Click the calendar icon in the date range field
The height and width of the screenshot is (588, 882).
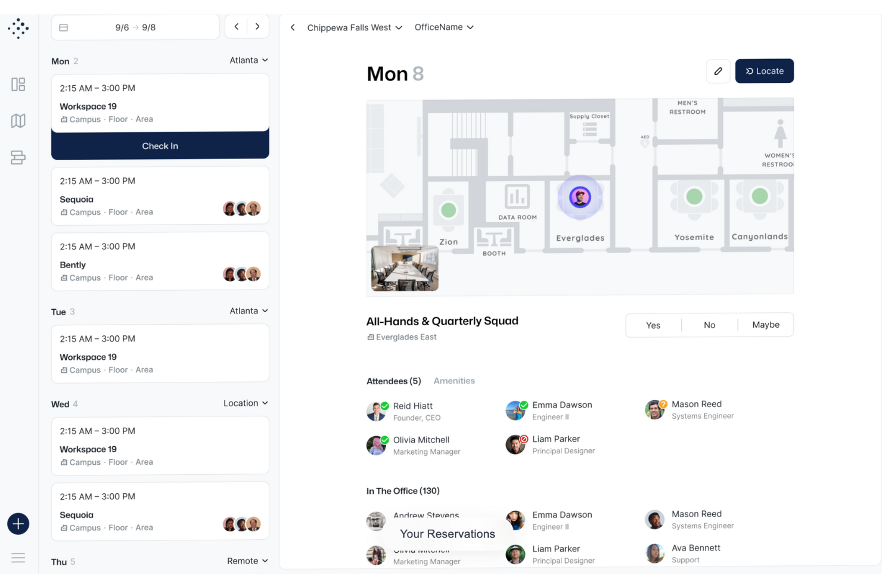click(64, 27)
